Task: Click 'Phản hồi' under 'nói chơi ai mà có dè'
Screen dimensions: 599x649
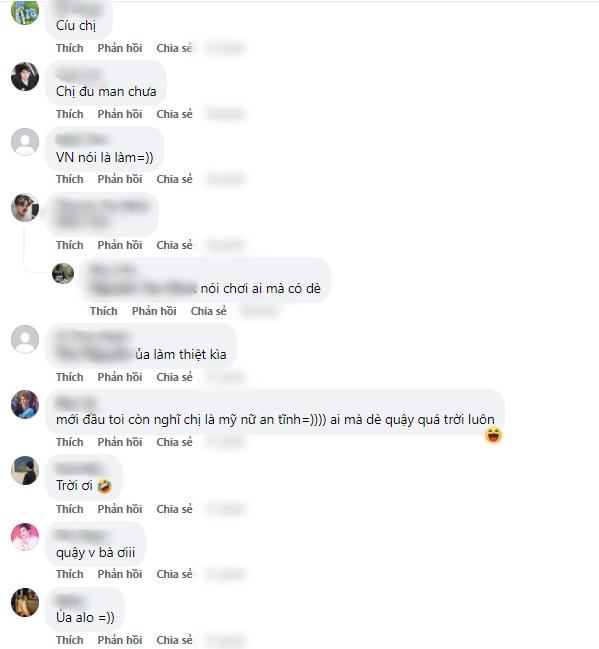Action: click(154, 311)
